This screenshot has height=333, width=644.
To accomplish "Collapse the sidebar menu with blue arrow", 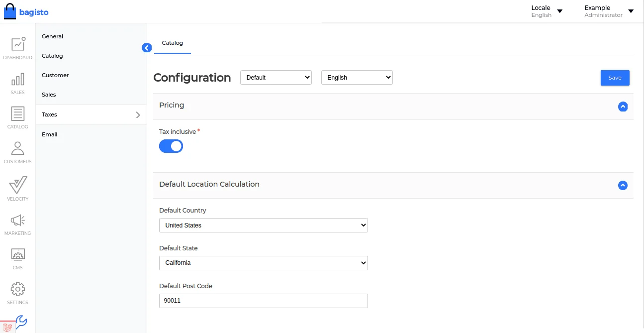I will (147, 48).
